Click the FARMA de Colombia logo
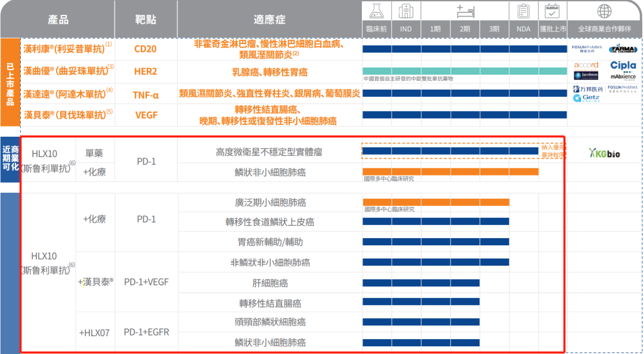 [623, 49]
